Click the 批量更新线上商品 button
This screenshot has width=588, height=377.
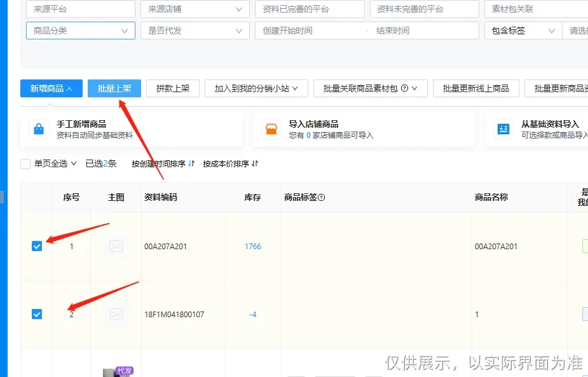point(476,88)
